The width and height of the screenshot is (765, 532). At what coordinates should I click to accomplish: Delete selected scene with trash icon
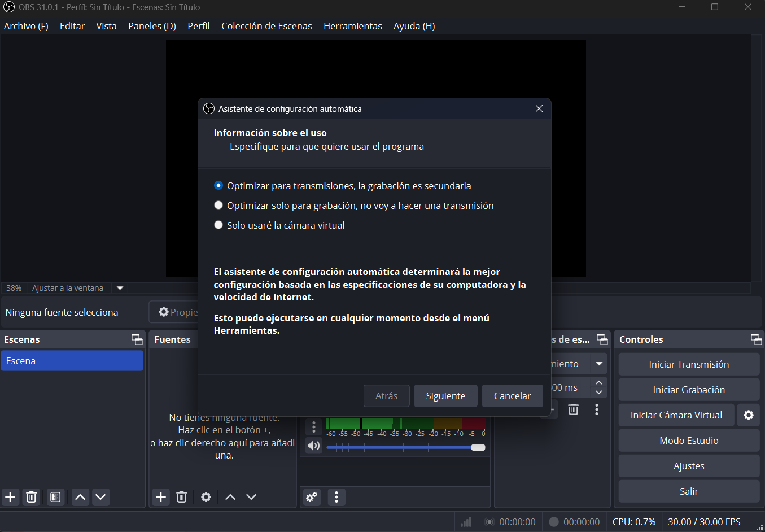coord(32,497)
